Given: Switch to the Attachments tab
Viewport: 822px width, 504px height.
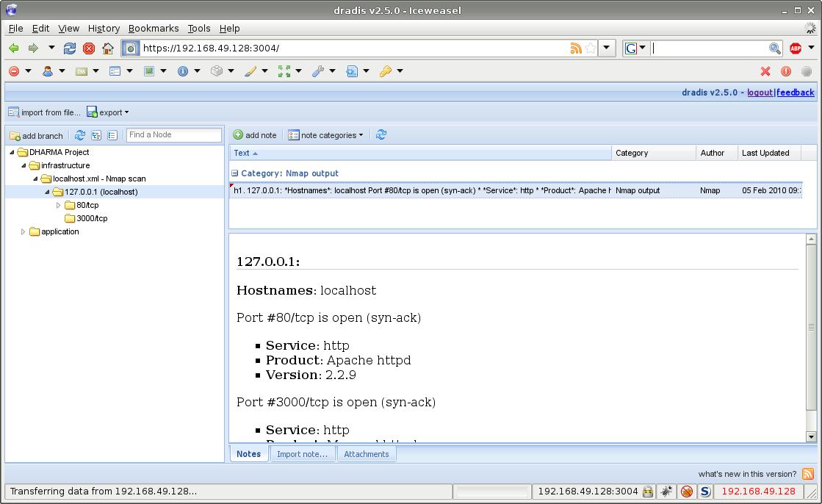Looking at the screenshot, I should [x=366, y=453].
